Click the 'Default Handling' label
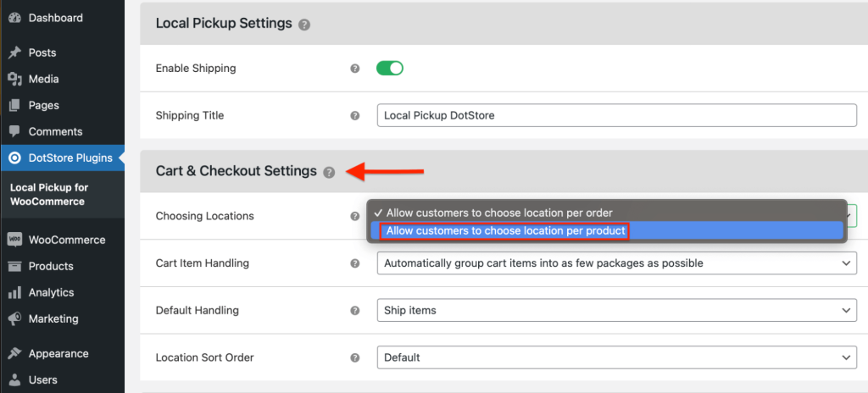 (197, 311)
